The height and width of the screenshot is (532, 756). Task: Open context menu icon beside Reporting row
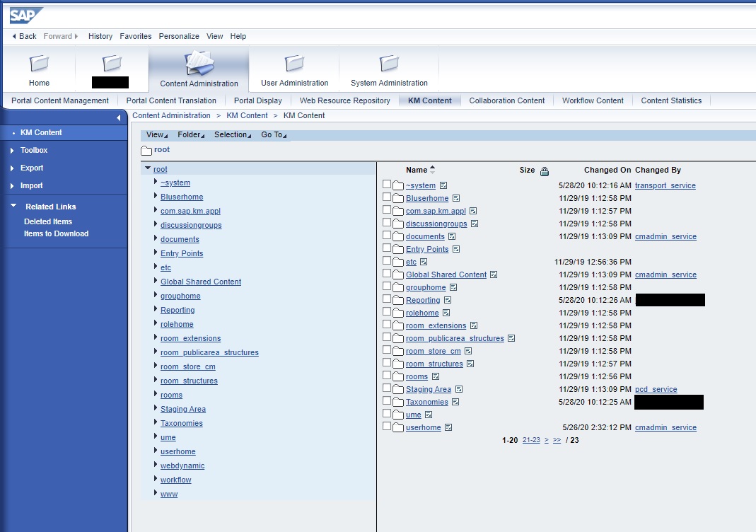tap(448, 300)
